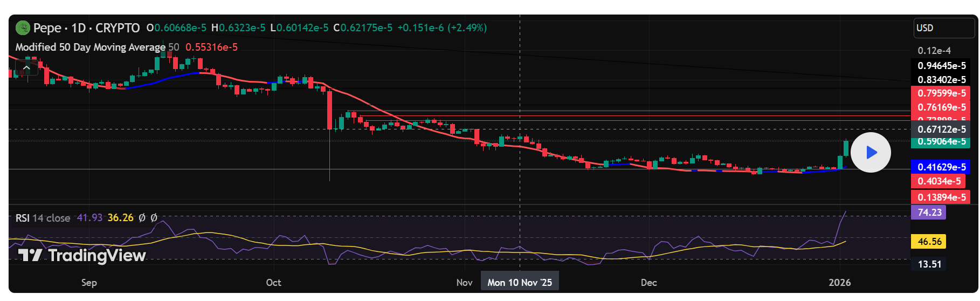Click the moving average value 0.55316e-5
This screenshot has width=980, height=301.
coord(211,47)
